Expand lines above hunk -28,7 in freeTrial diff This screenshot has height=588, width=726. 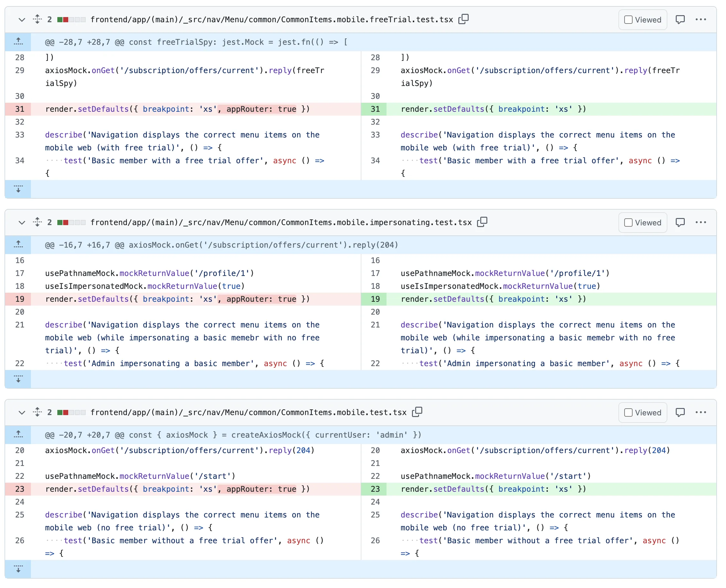18,42
